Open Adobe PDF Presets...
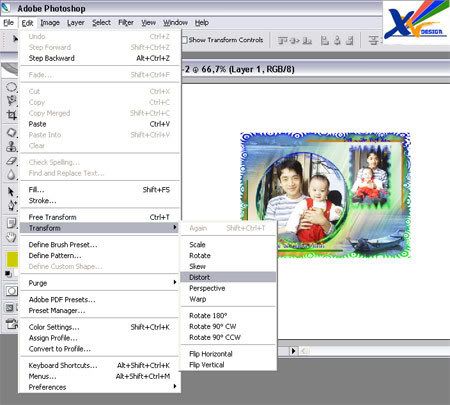Image resolution: width=450 pixels, height=405 pixels. pos(100,299)
